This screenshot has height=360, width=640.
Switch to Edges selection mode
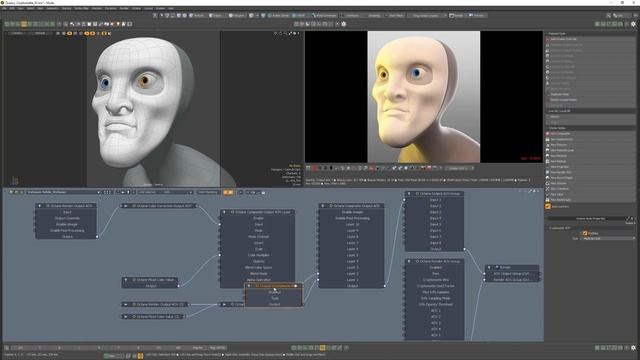tap(216, 16)
